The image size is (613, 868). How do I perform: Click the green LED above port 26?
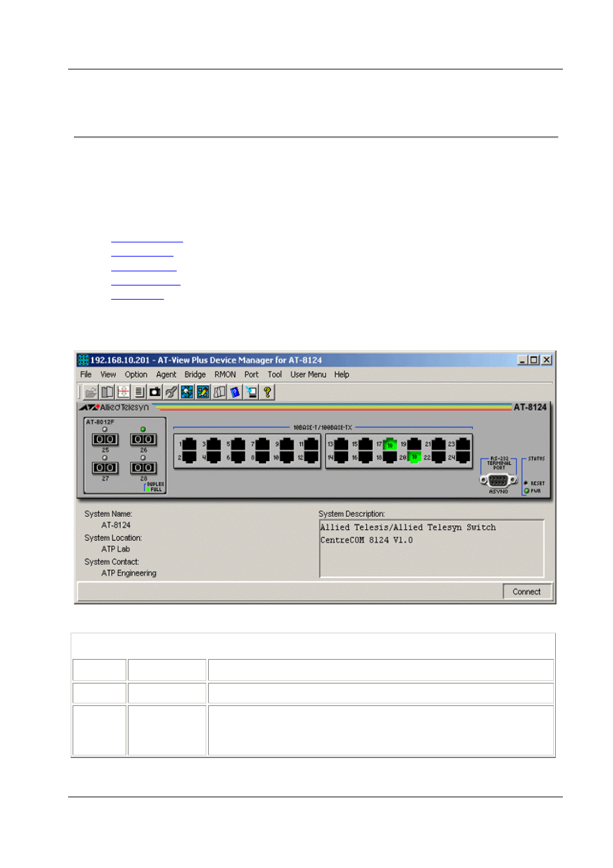[x=143, y=429]
